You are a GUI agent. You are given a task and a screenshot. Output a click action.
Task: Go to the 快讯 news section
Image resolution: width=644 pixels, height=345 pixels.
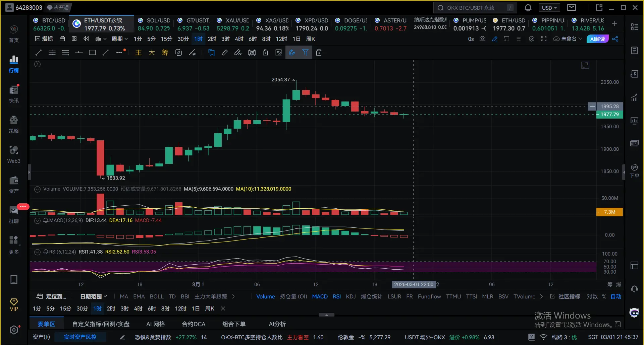14,94
